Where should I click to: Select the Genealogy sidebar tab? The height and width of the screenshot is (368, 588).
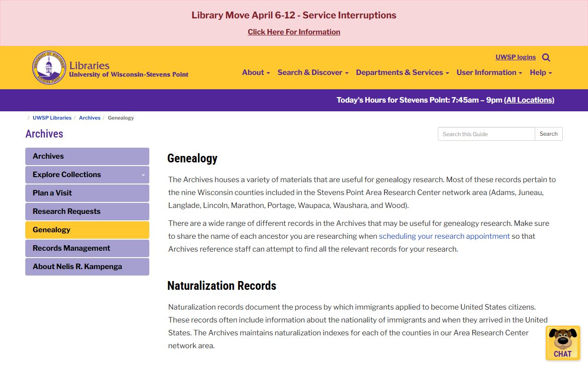(87, 230)
